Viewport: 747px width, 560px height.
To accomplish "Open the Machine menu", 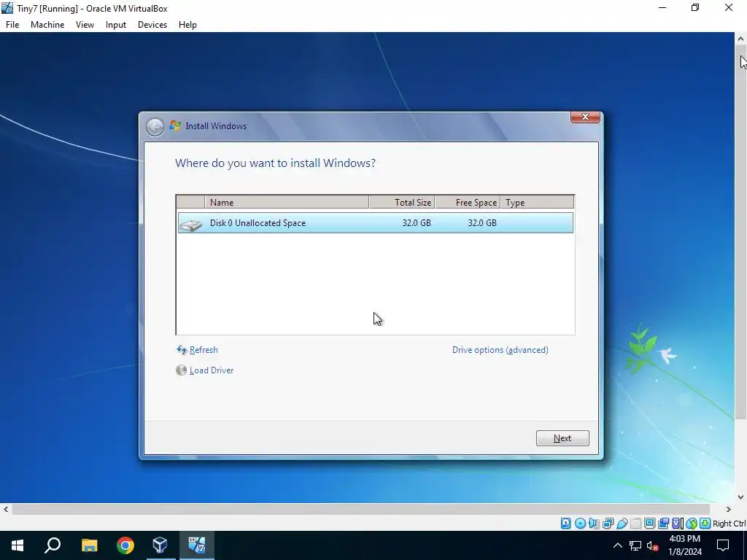I will 47,25.
